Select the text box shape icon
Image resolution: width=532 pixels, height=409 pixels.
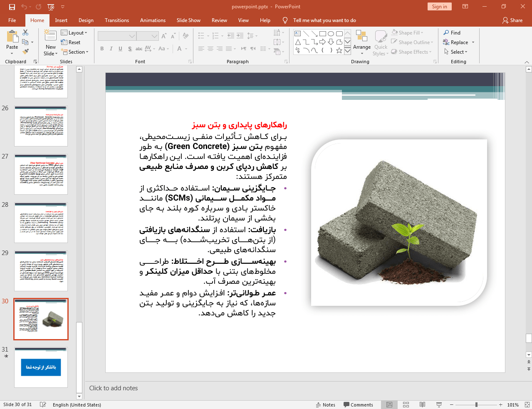[x=297, y=34]
